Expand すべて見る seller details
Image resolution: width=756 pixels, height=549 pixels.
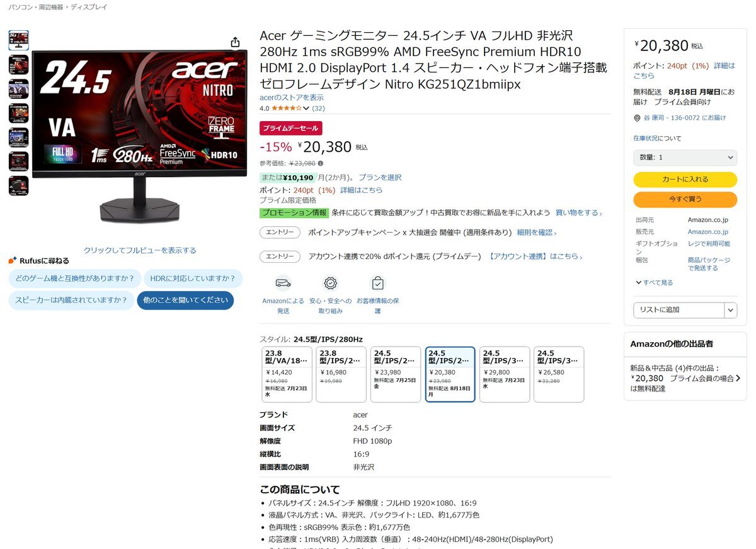click(x=655, y=282)
